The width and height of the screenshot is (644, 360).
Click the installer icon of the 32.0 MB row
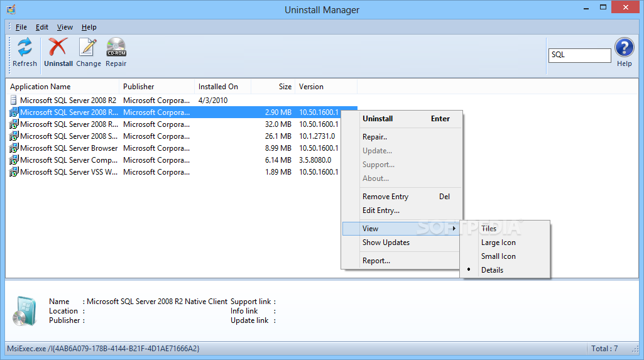click(x=14, y=124)
